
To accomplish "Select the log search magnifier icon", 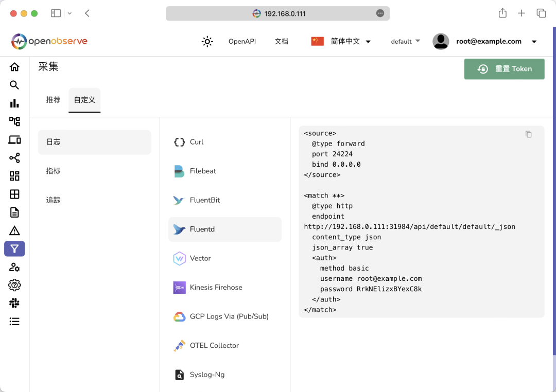I will (x=14, y=85).
